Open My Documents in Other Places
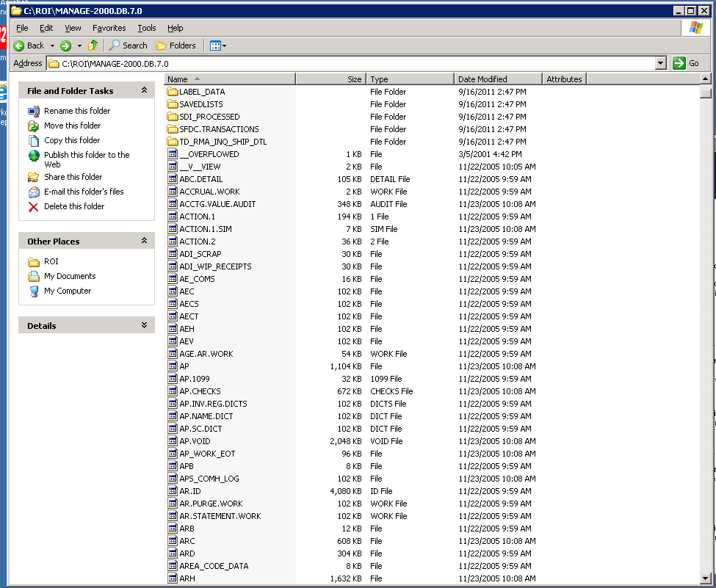Screen dimensions: 716x588 coord(70,276)
